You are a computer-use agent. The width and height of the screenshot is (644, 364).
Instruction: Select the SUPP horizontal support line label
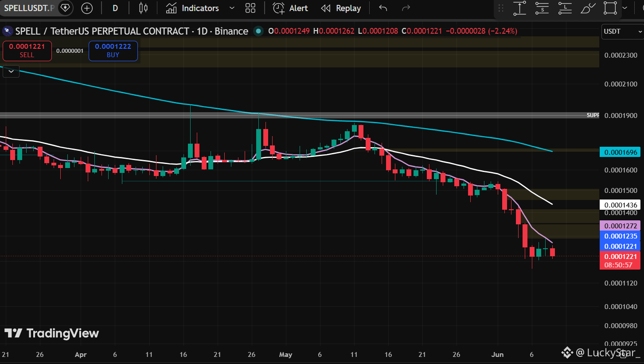593,115
